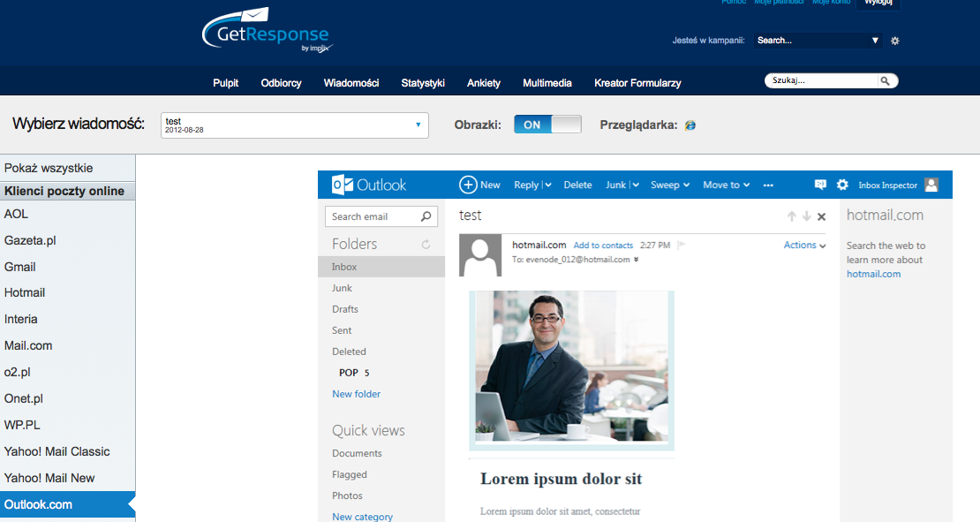Select Yahoo! Mail New preview
Image resolution: width=980 pixels, height=522 pixels.
coord(67,478)
